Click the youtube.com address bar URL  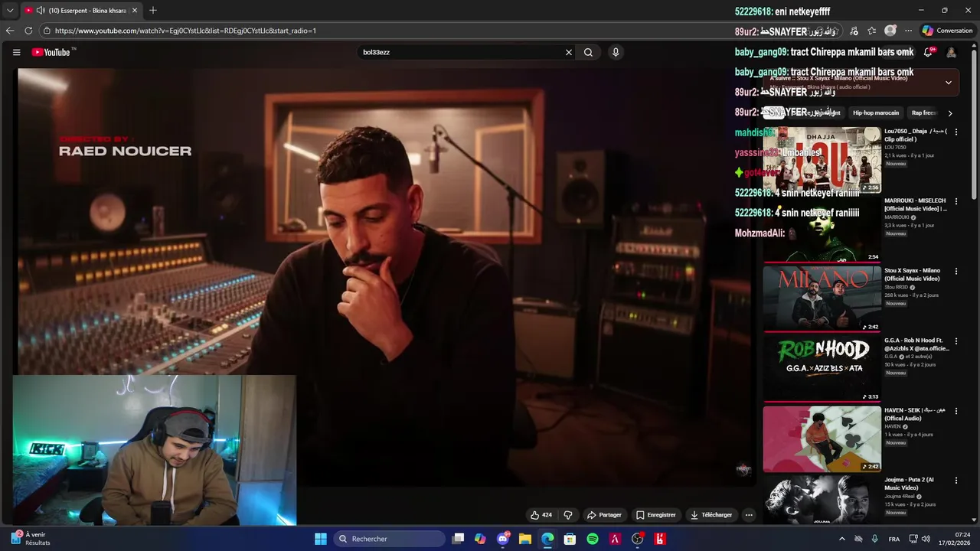185,31
